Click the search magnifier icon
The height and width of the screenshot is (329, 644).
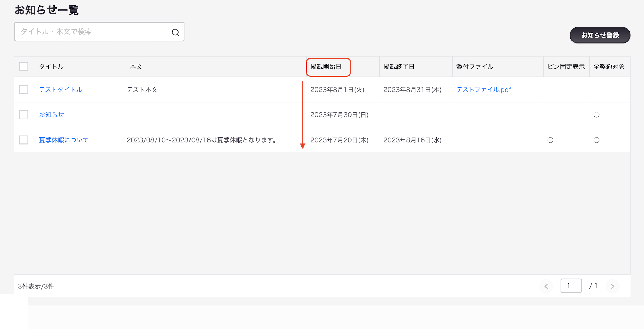point(175,32)
